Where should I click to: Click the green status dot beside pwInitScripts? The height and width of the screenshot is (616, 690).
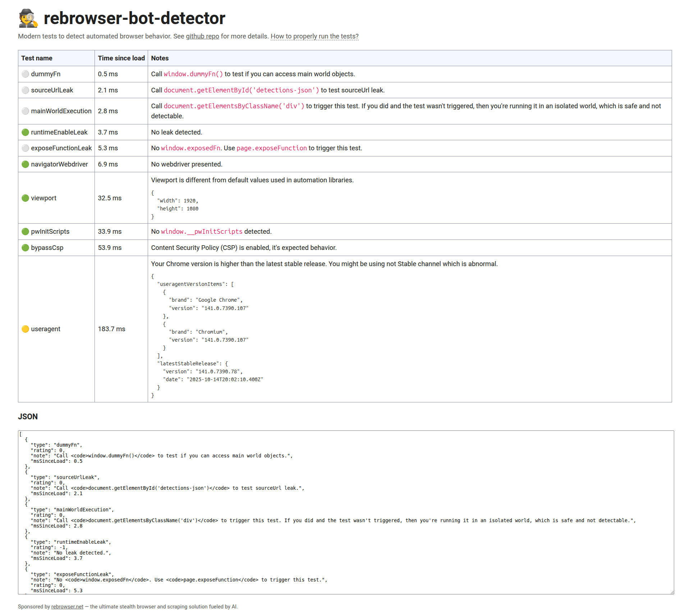coord(25,232)
